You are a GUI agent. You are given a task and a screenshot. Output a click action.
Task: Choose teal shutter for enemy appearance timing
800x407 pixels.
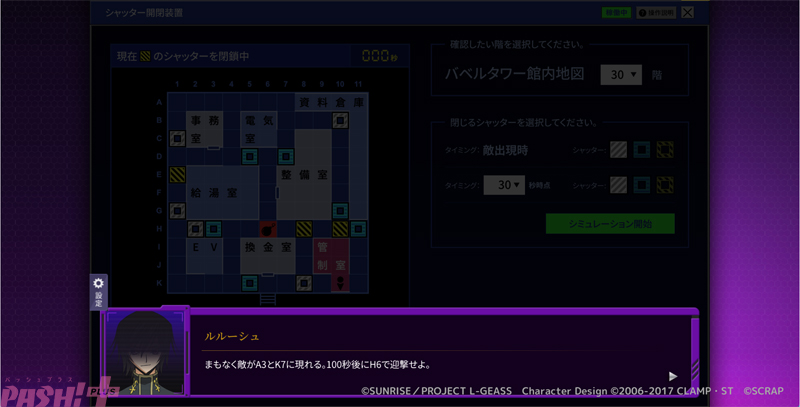(x=642, y=150)
